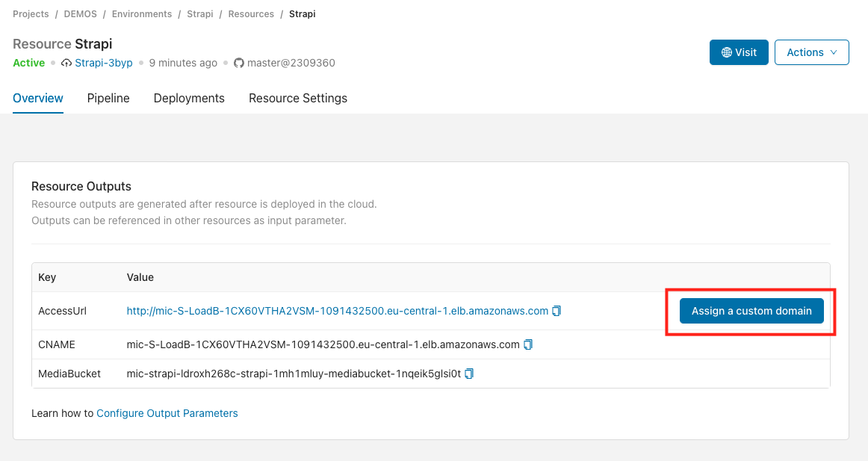Viewport: 868px width, 461px height.
Task: Click the master@2309360 commit reference
Action: pos(291,63)
